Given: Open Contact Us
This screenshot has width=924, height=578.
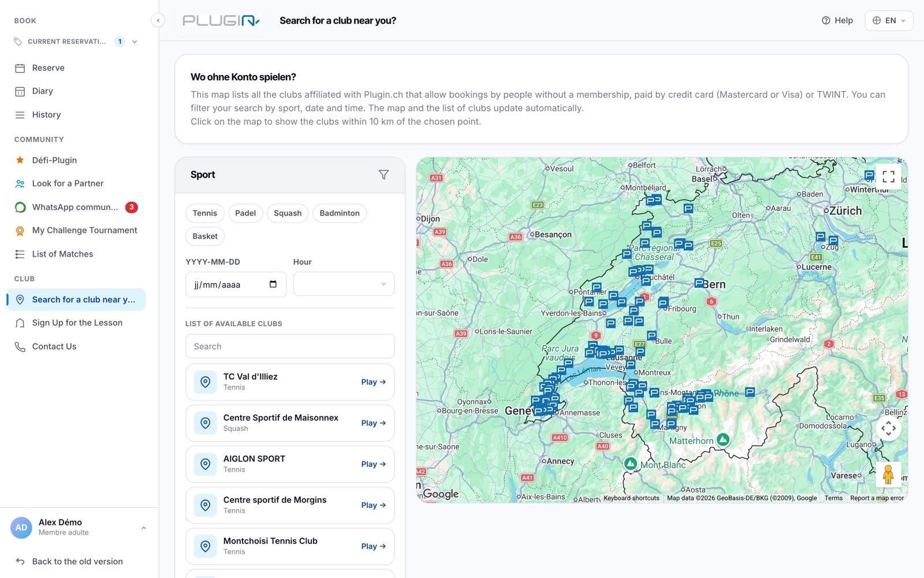Looking at the screenshot, I should [76, 346].
